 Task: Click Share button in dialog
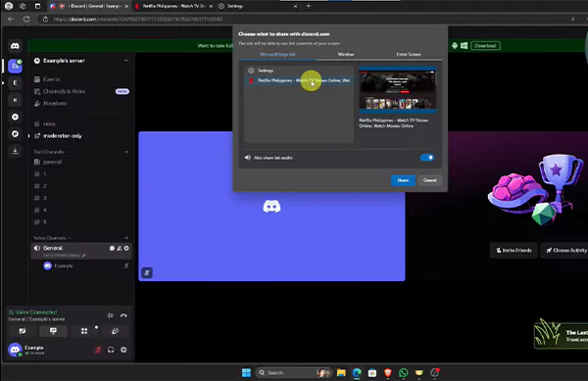pos(403,180)
